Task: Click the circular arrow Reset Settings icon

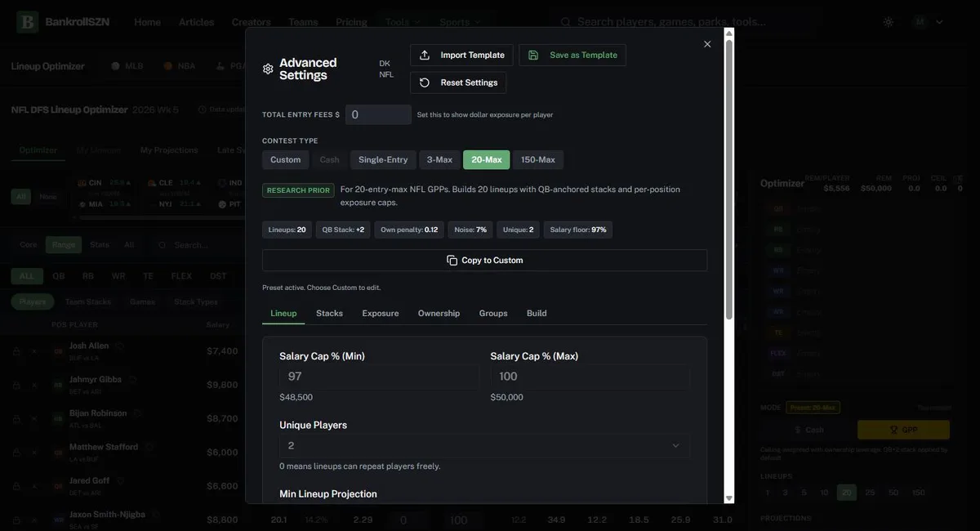Action: (x=425, y=83)
